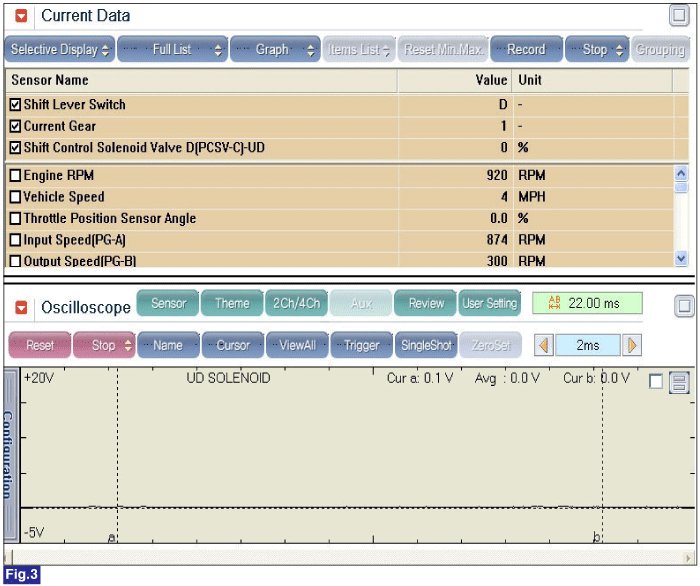Viewport: 700px width, 586px height.
Task: Increase time base with right orange arrow
Action: [632, 345]
